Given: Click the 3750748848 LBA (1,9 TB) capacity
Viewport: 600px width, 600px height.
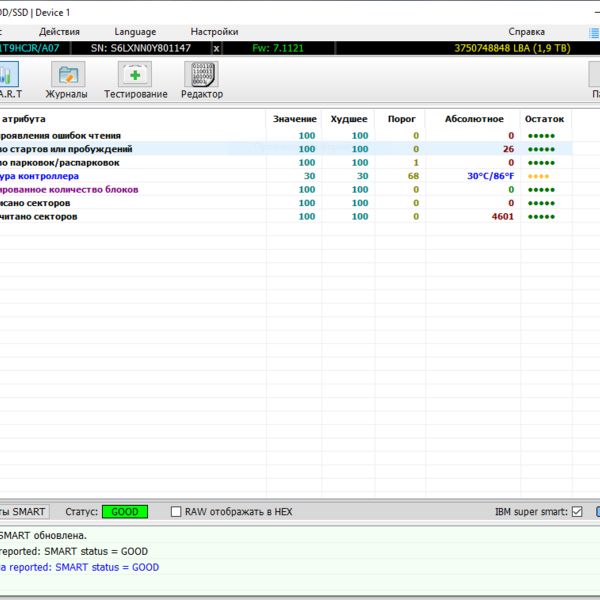Looking at the screenshot, I should pyautogui.click(x=512, y=48).
